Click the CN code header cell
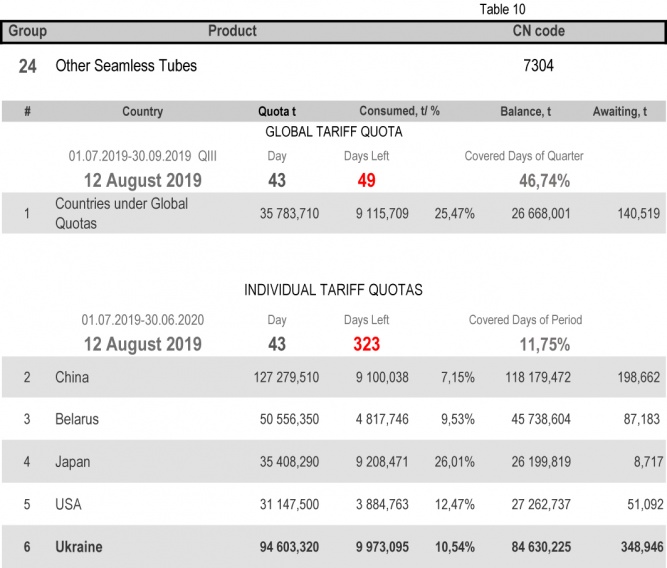Image resolution: width=667 pixels, height=568 pixels. coord(538,31)
